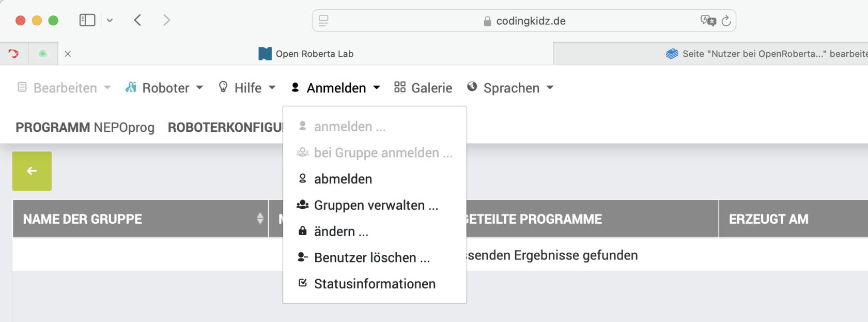Click the robot icon beside Roboter
The image size is (868, 322).
click(131, 87)
